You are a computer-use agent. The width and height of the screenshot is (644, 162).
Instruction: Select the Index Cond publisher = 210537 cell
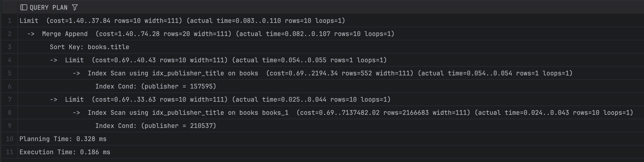coord(156,126)
